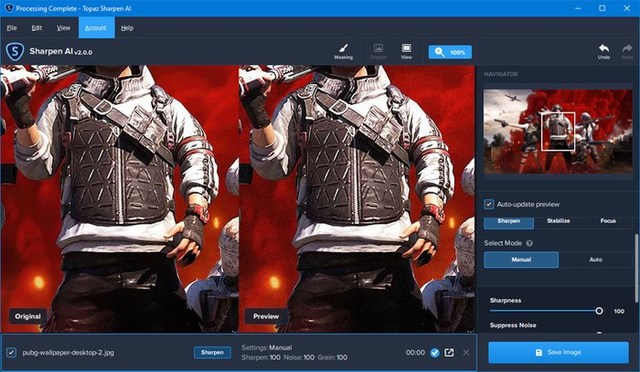
Task: Toggle Auto-update preview checkbox
Action: tap(489, 204)
